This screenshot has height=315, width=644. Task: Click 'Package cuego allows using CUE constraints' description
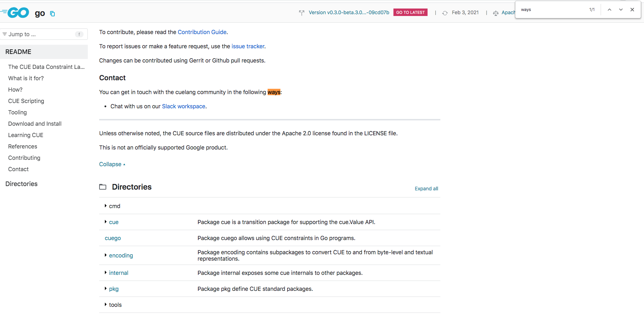pyautogui.click(x=276, y=238)
